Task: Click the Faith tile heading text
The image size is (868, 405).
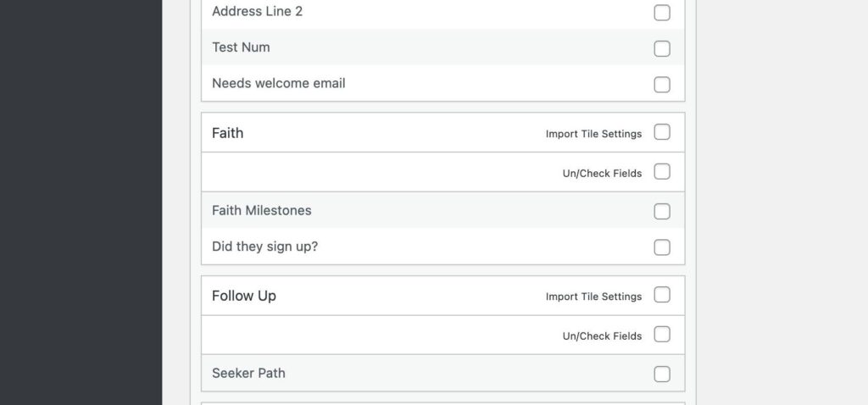Action: coord(227,133)
